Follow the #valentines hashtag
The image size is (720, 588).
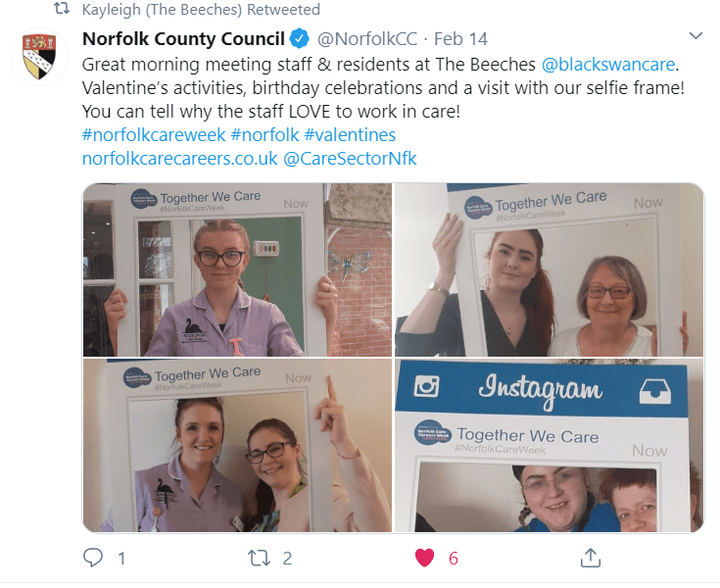(350, 135)
